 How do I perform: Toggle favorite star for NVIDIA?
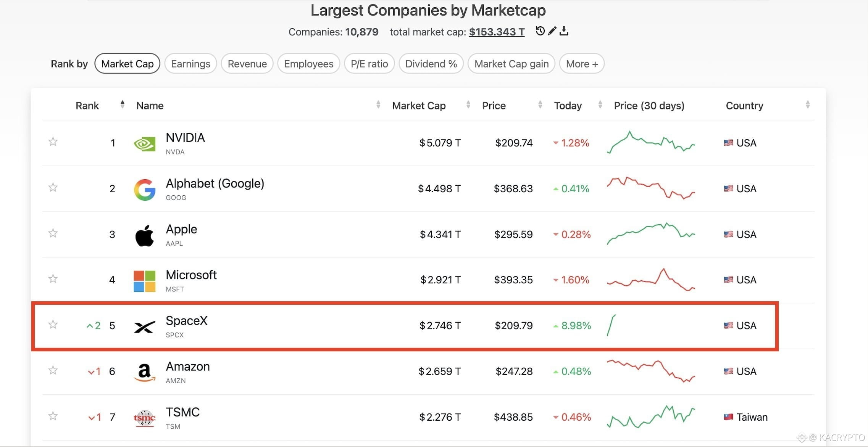click(53, 142)
